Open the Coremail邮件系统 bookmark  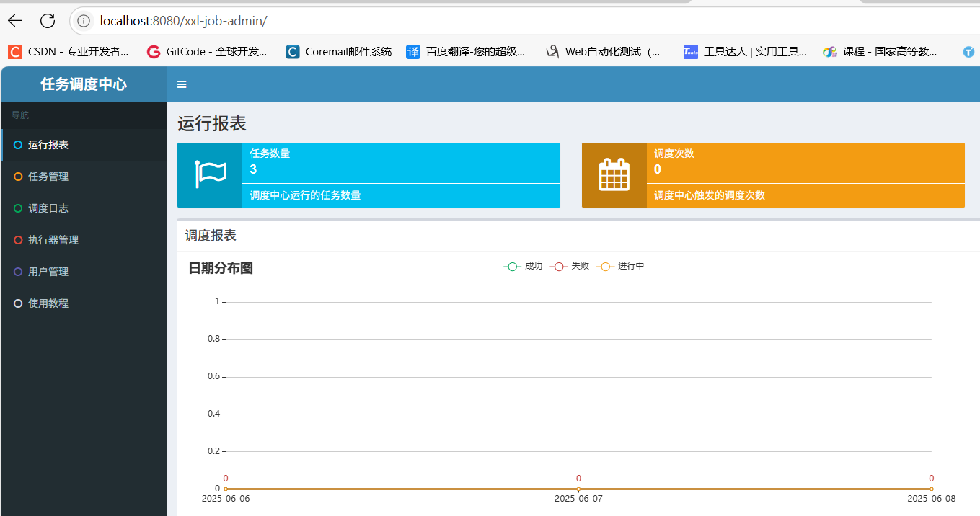pyautogui.click(x=339, y=52)
